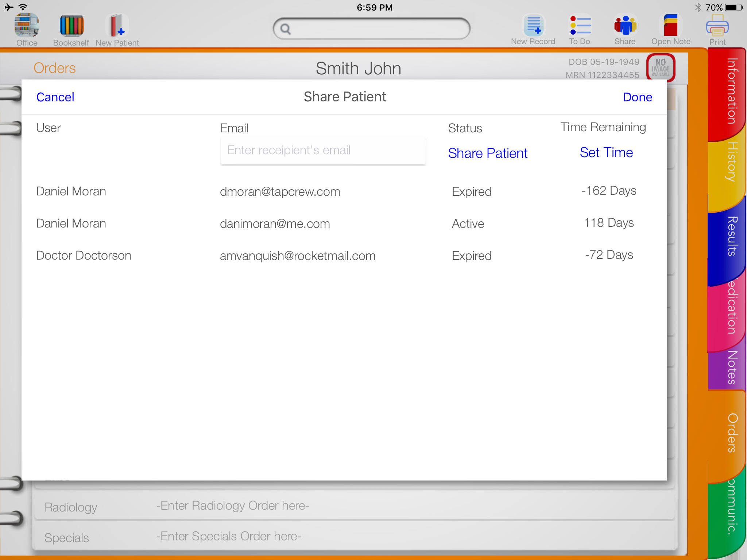Tap the blue Share Patient link
The image size is (747, 560).
(488, 153)
